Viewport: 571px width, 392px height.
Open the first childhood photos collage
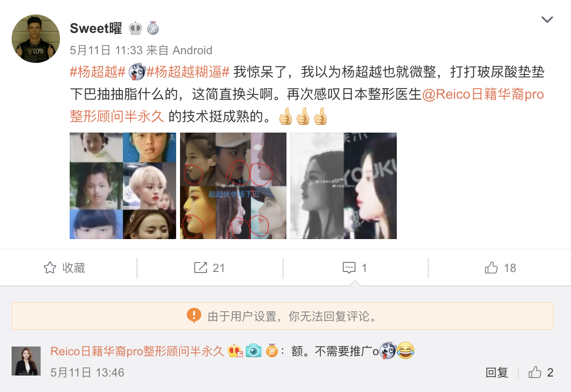[123, 186]
